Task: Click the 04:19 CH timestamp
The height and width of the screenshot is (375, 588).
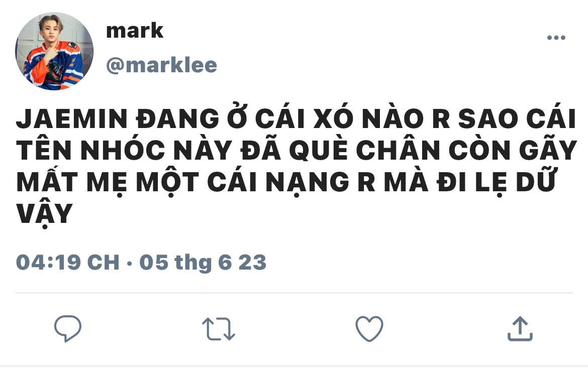Action: (x=68, y=262)
